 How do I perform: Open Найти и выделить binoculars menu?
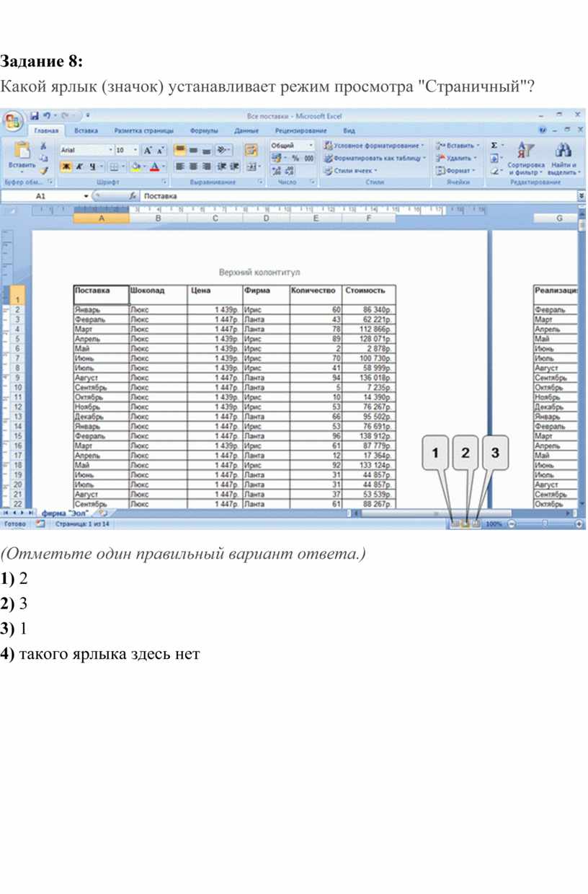pyautogui.click(x=563, y=159)
